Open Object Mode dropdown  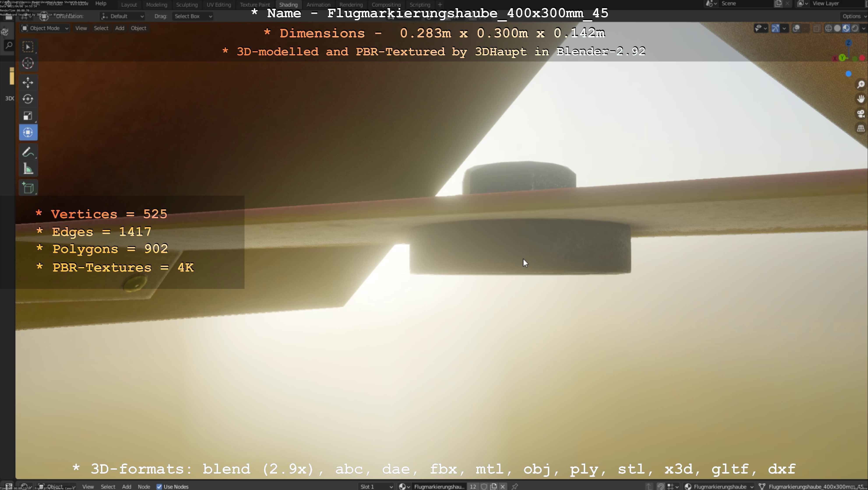[x=45, y=28]
